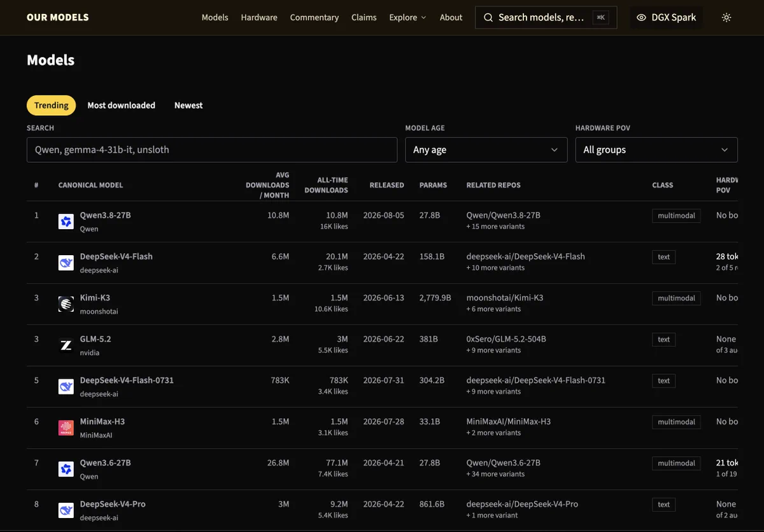Open the Commentary nav item

tap(315, 18)
